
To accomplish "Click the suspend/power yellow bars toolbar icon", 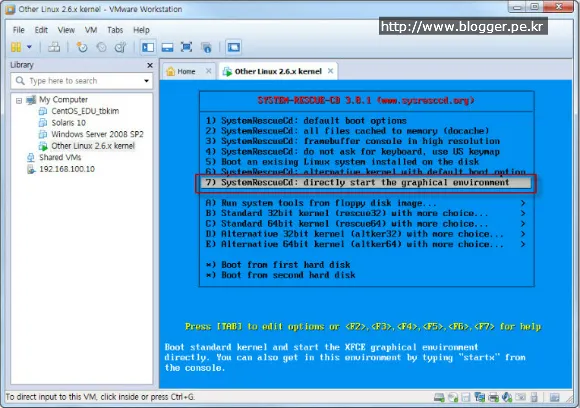I will click(x=16, y=47).
